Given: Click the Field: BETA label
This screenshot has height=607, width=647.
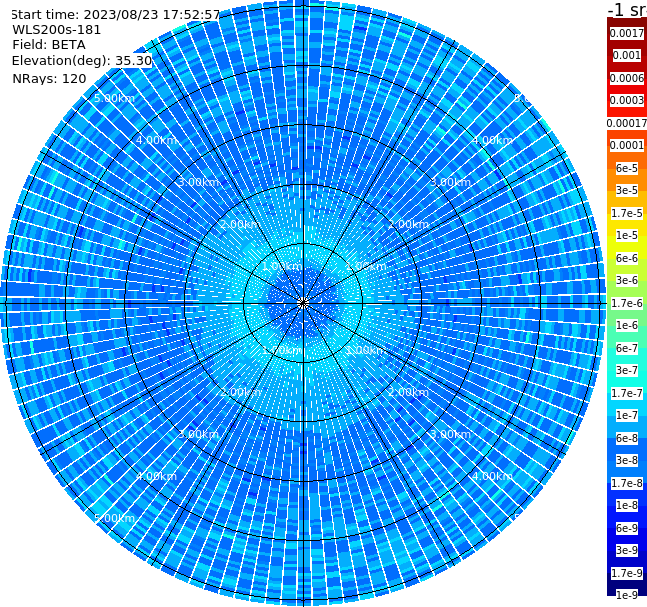Looking at the screenshot, I should click(x=49, y=45).
